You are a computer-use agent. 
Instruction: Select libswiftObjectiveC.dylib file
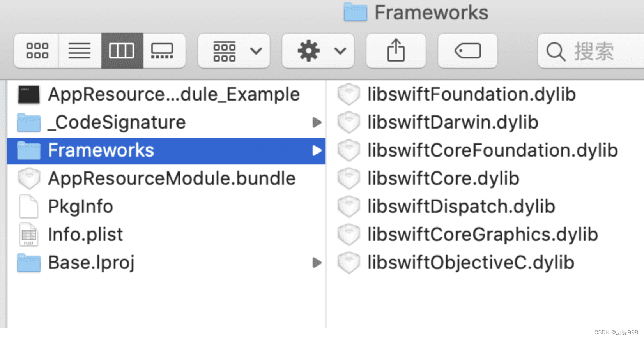coord(471,263)
